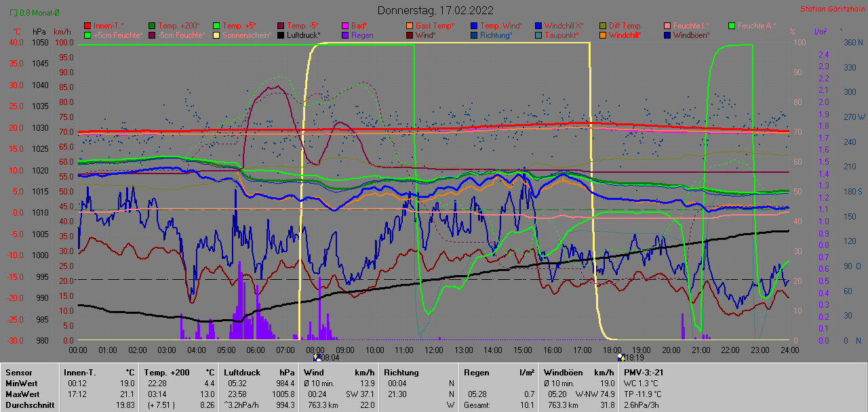Click the Sensor row header
868x412 pixels.
19,373
